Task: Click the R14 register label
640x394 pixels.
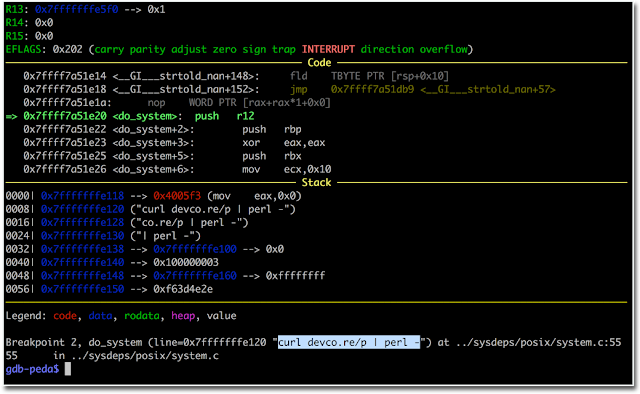Action: click(x=14, y=23)
